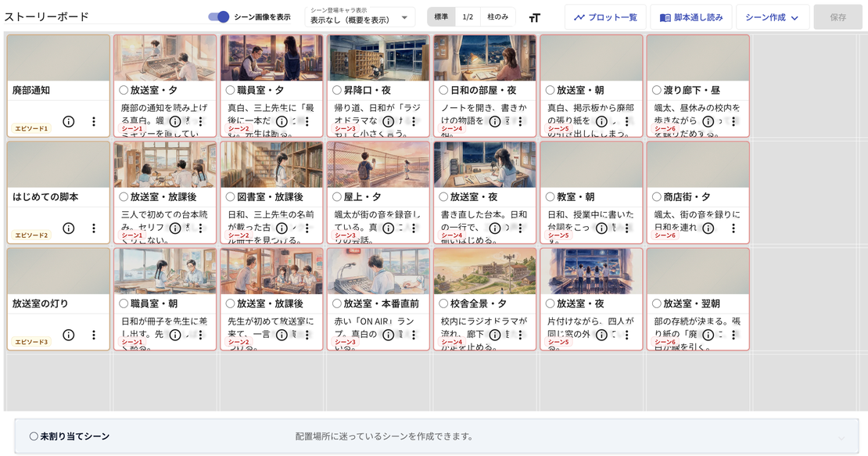Open the シーン登場キャラ表示 dropdown
The height and width of the screenshot is (456, 868).
[360, 17]
